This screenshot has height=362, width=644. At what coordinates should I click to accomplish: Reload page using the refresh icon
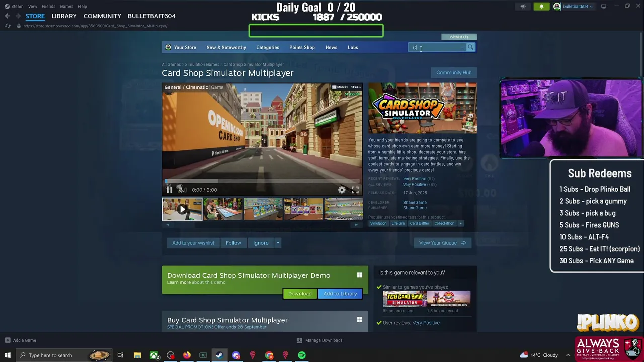[8, 26]
